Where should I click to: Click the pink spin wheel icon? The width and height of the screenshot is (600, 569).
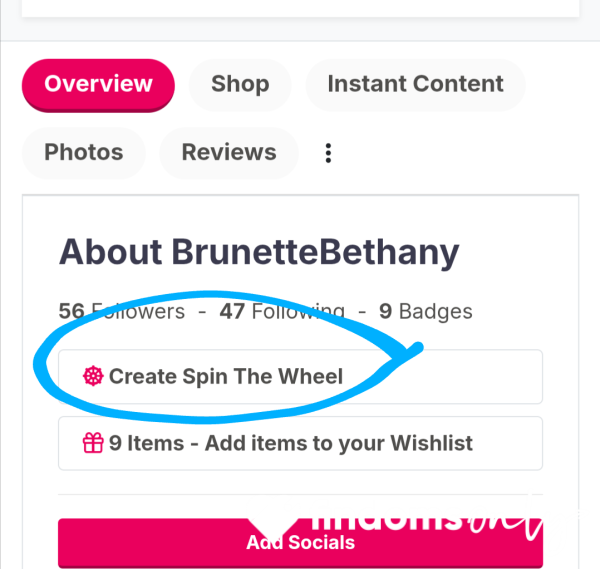coord(93,376)
